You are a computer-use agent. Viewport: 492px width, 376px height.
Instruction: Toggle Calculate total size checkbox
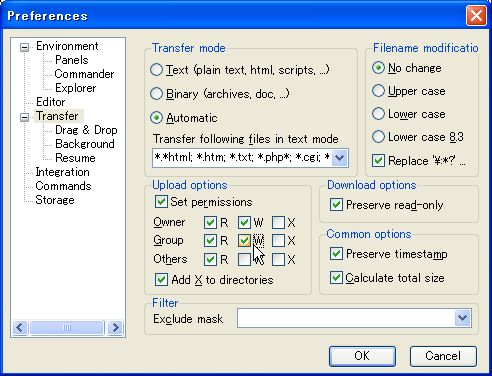pos(336,277)
